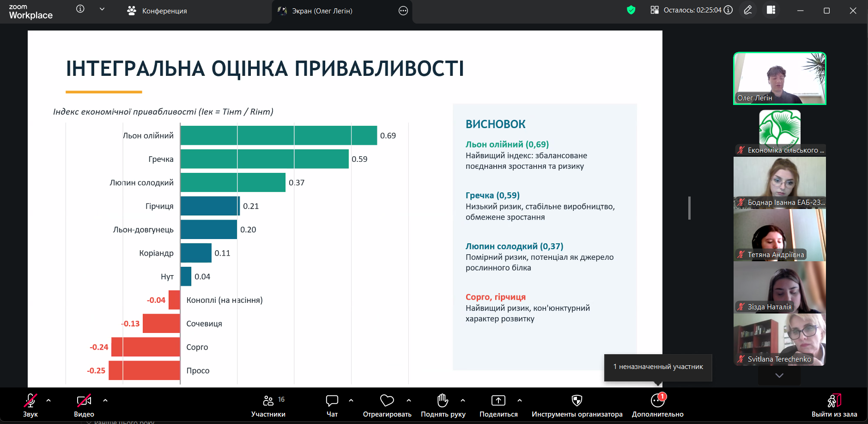Open the annotation pencil tool
Screen dimensions: 868x424
(x=748, y=10)
